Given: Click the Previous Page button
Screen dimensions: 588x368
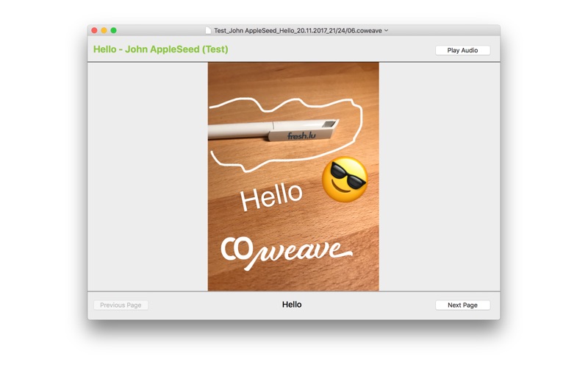Looking at the screenshot, I should click(121, 305).
